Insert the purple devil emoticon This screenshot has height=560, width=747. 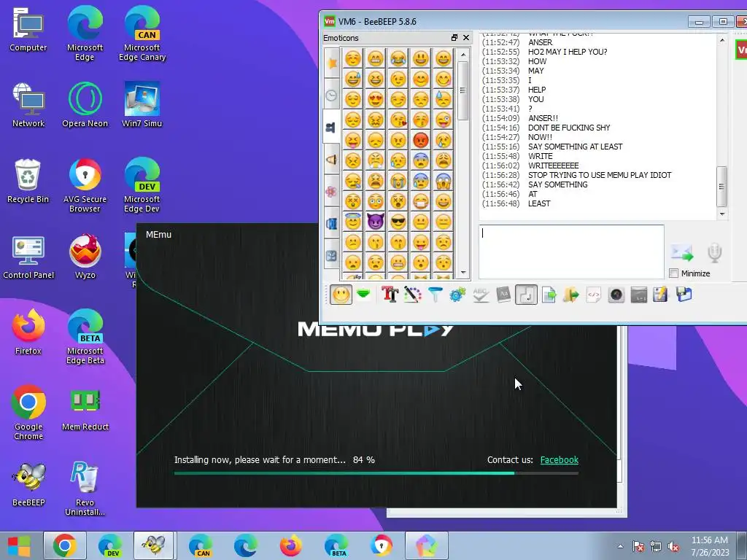[376, 222]
